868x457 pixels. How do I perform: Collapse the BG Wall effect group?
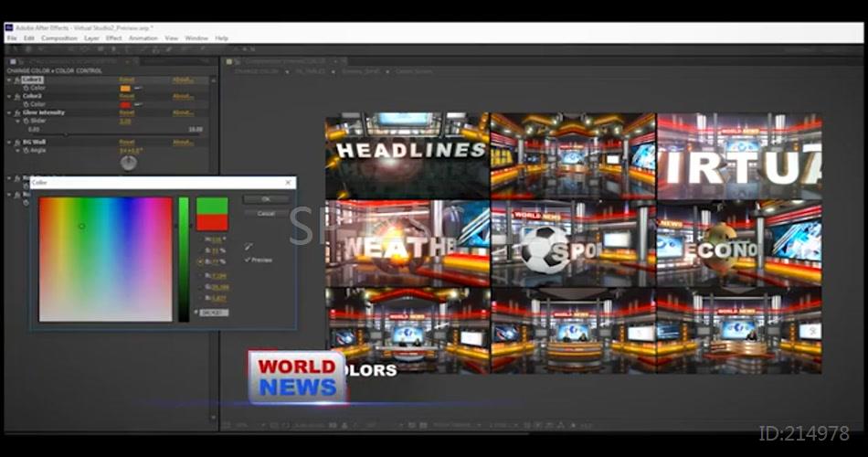tap(8, 142)
